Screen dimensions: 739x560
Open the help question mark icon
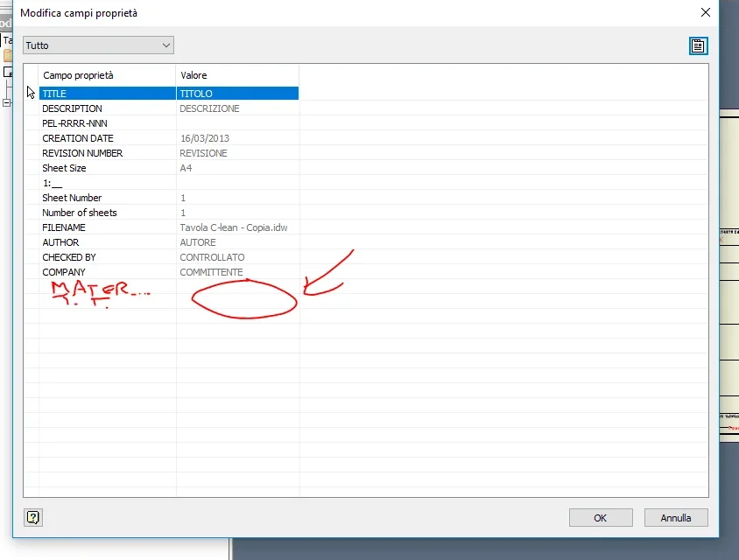(x=33, y=518)
